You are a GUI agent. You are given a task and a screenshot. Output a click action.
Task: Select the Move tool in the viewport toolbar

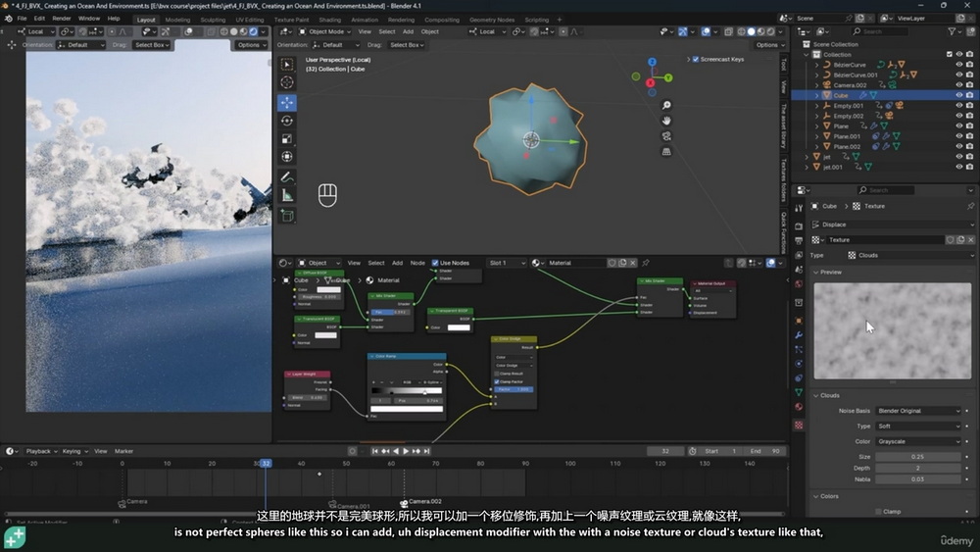click(287, 103)
